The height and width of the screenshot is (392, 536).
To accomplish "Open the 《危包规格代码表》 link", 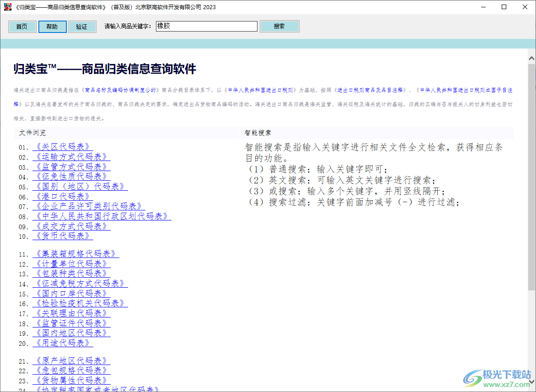I will click(71, 371).
